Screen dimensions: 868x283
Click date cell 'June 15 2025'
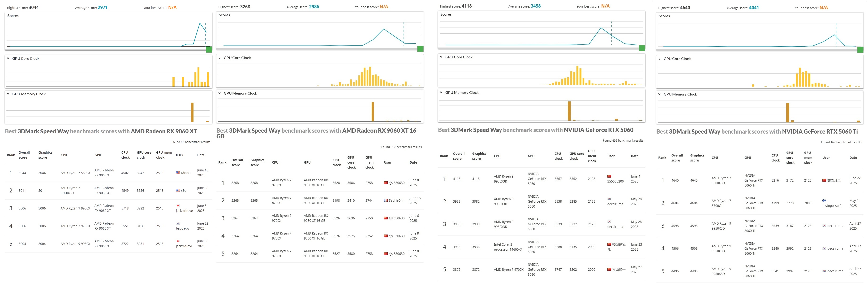415,200
